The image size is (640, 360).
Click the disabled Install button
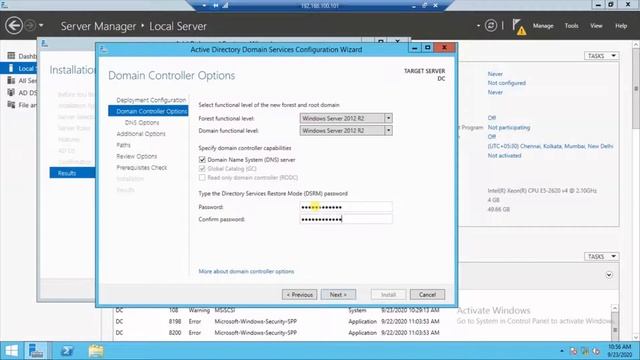tap(388, 294)
